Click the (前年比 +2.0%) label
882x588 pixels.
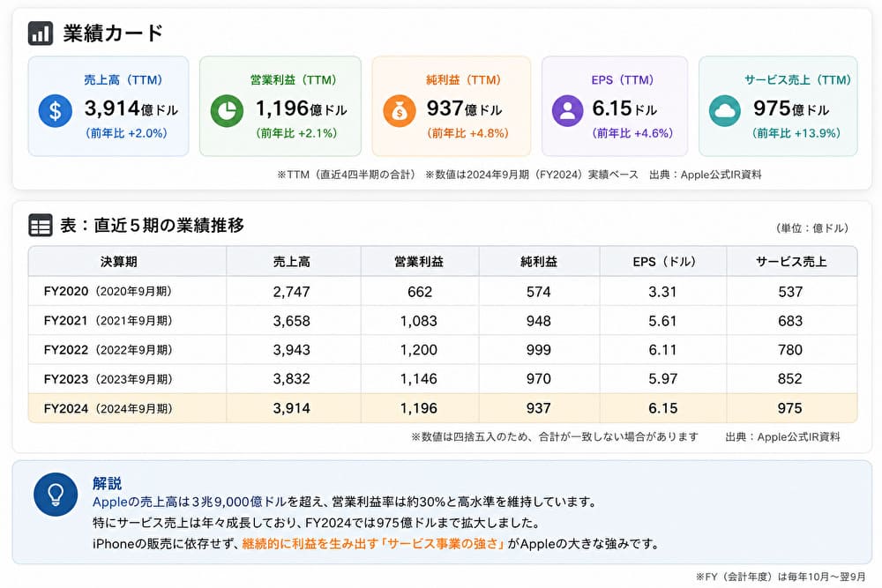(126, 133)
